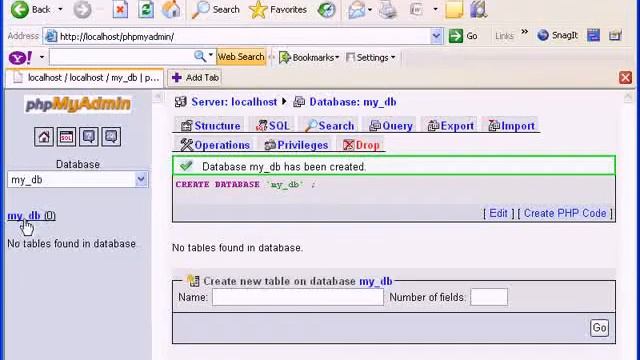
Task: Click the SnagIt window capture icon
Action: [593, 36]
